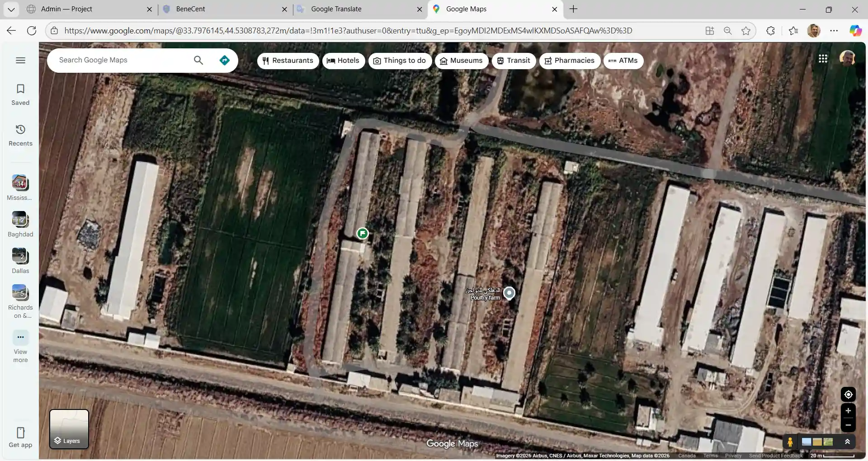Open the Recents history panel

click(x=20, y=135)
